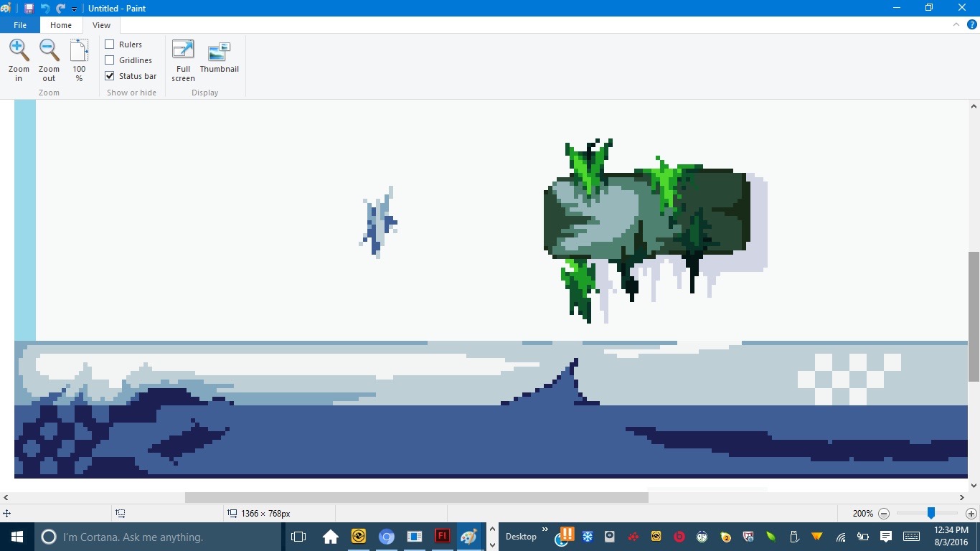Click the horizontal scrollbar thumb
Image resolution: width=980 pixels, height=551 pixels.
pos(416,497)
